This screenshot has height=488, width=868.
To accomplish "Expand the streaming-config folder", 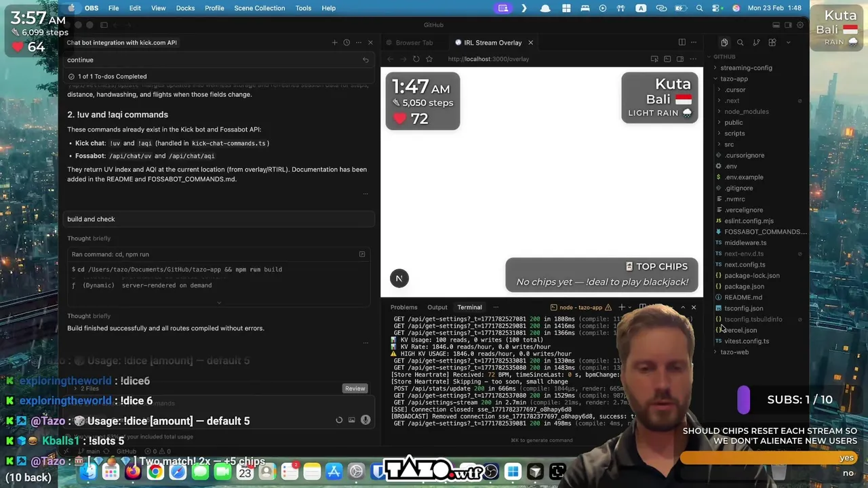I will [x=746, y=68].
